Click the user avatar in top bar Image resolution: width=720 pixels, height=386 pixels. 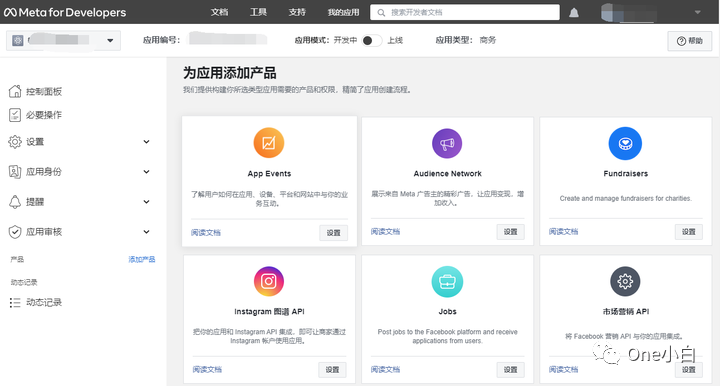click(x=608, y=12)
